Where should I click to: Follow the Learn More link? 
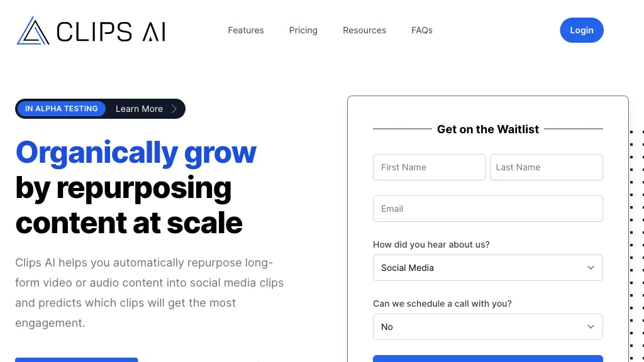[x=139, y=109]
